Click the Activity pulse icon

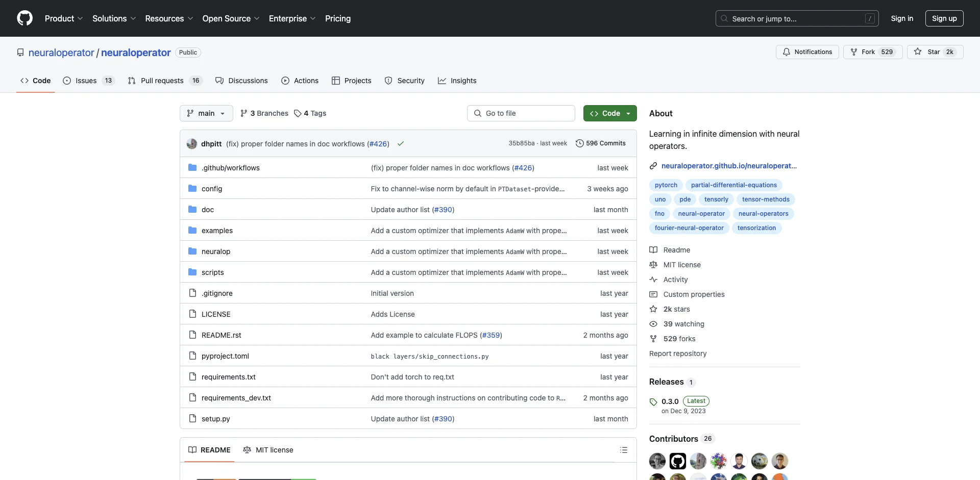pos(653,280)
